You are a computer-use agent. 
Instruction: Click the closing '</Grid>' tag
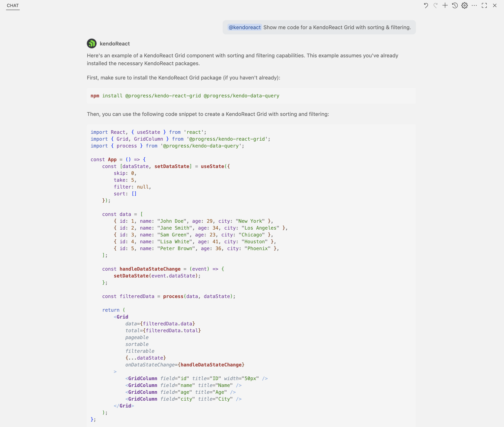click(x=124, y=406)
